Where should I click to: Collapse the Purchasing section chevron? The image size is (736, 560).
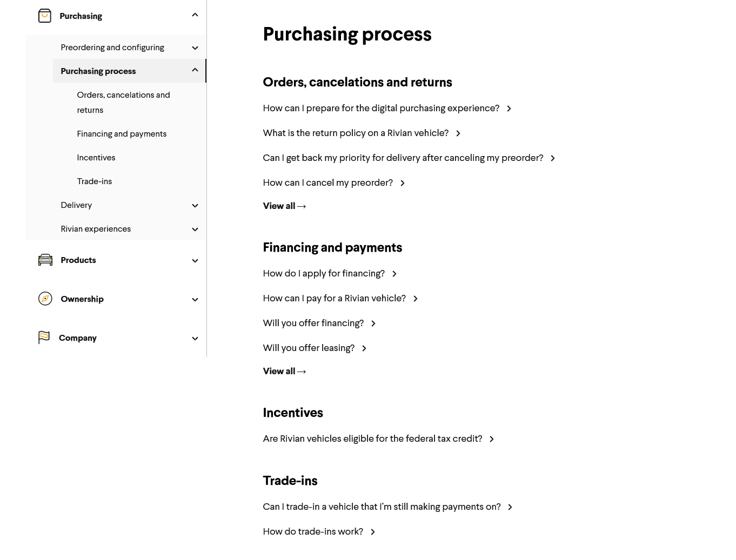coord(195,15)
